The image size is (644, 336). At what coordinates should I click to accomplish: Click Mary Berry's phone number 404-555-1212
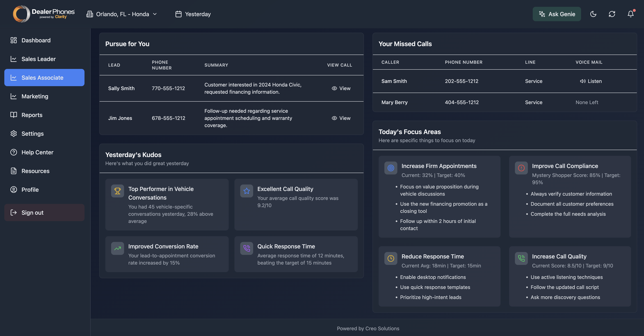coord(462,102)
